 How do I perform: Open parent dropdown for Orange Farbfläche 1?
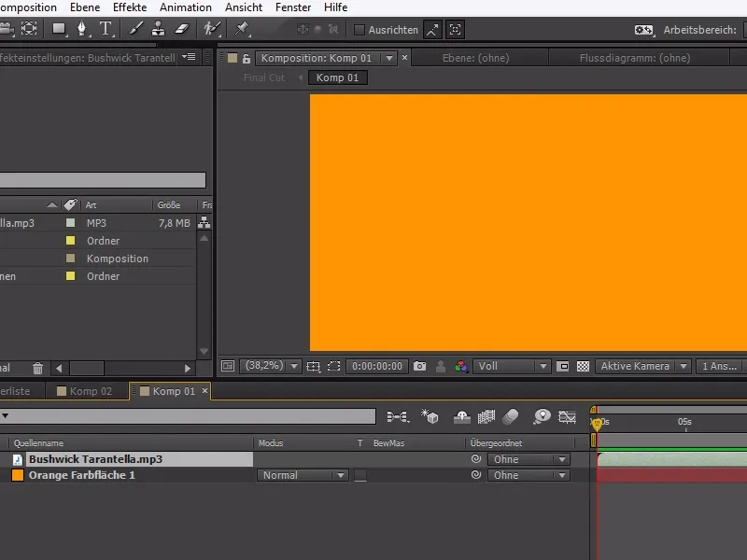[529, 475]
